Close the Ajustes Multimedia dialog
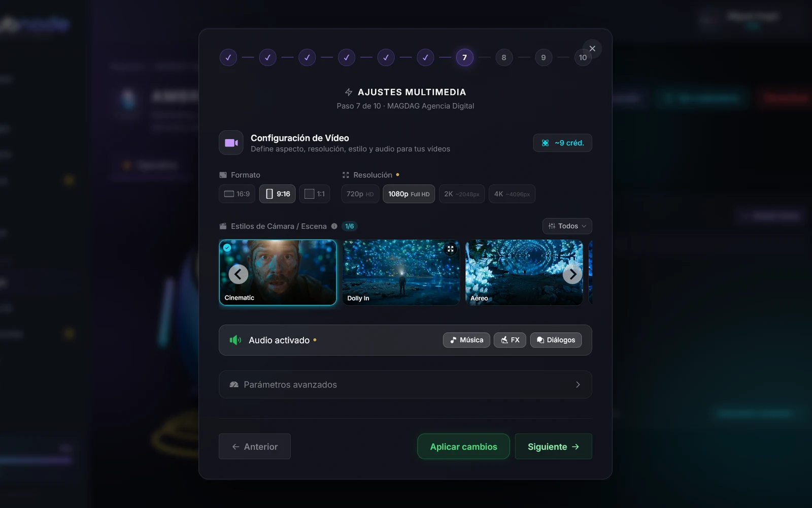The width and height of the screenshot is (812, 508). [x=592, y=49]
